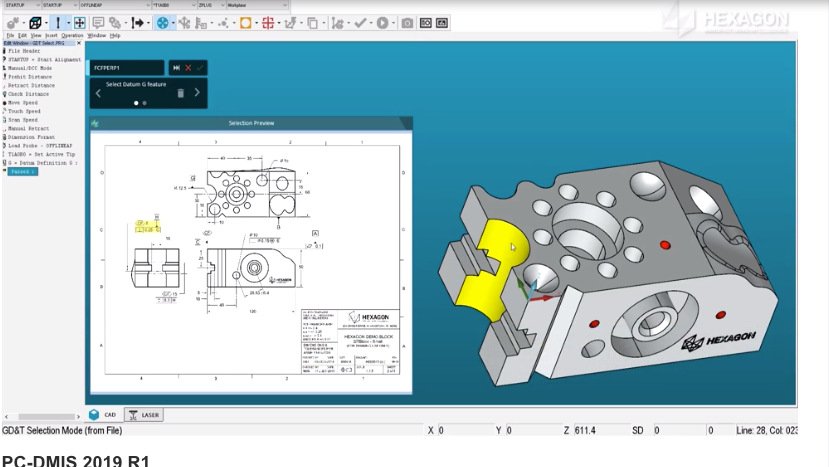The image size is (829, 467).
Task: Select the Move Speed line
Action: (21, 103)
